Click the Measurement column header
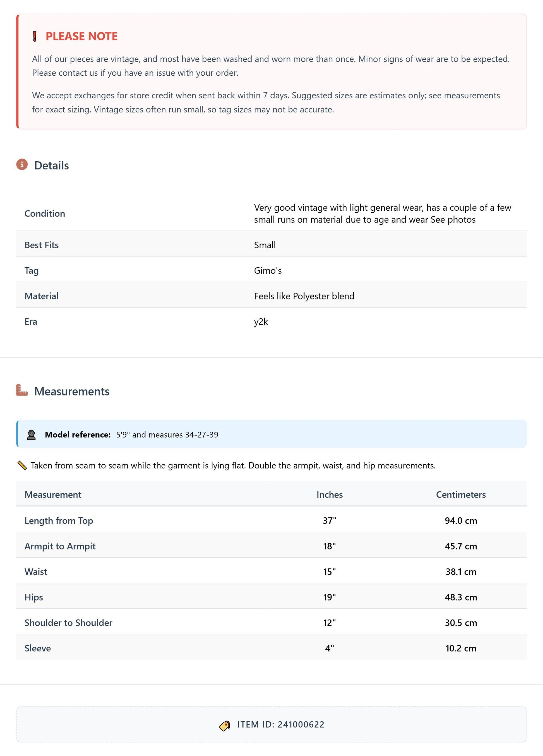543x756 pixels. pyautogui.click(x=53, y=494)
